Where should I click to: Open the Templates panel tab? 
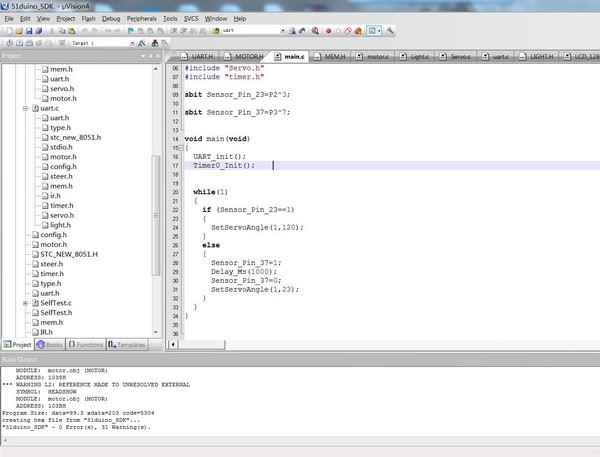tap(126, 343)
